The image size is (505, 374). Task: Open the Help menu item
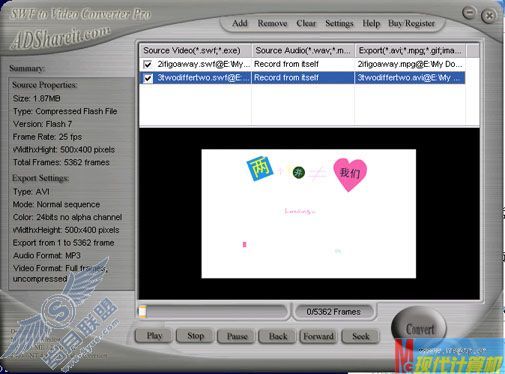(x=371, y=23)
